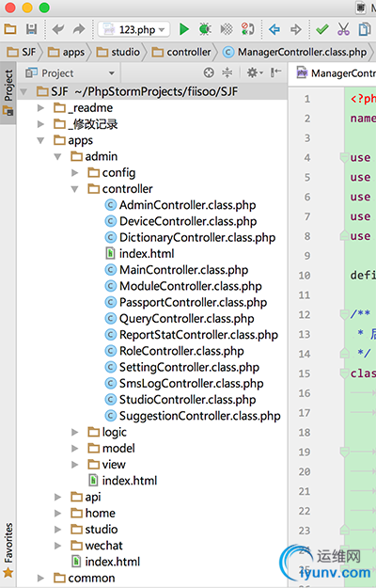376x588 pixels.
Task: Click the Undo arrow icon
Action: point(58,29)
